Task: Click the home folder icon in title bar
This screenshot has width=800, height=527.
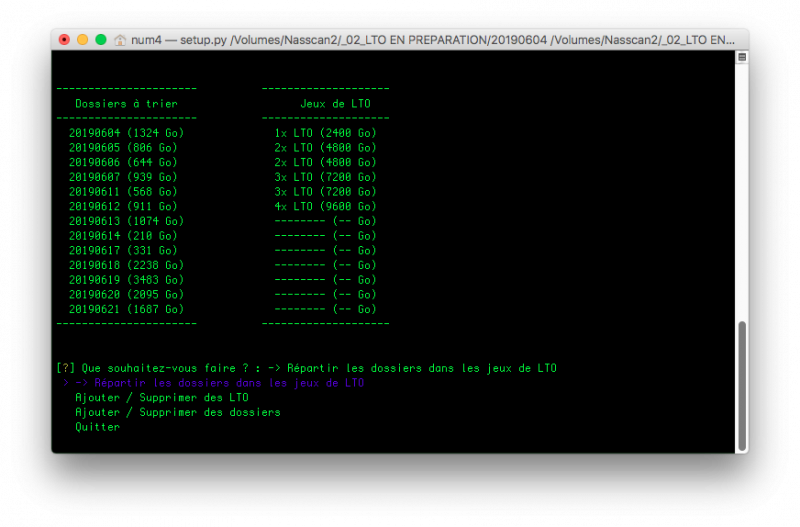Action: point(121,40)
